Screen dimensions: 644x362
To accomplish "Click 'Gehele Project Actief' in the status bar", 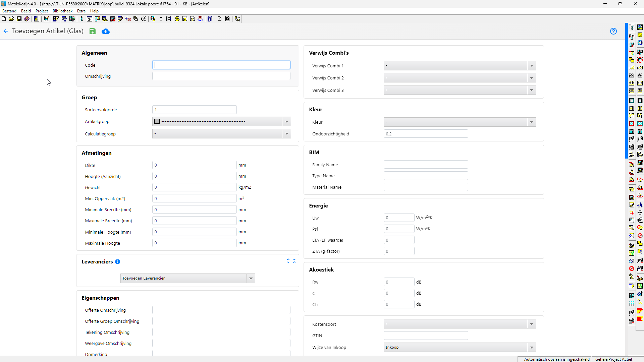I will (614, 359).
